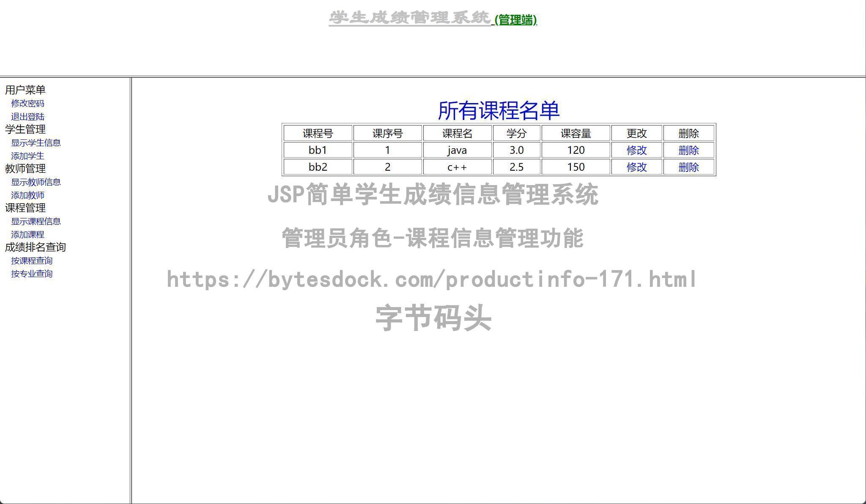The width and height of the screenshot is (866, 504).
Task: Click 添加教师 to add a teacher
Action: (28, 195)
